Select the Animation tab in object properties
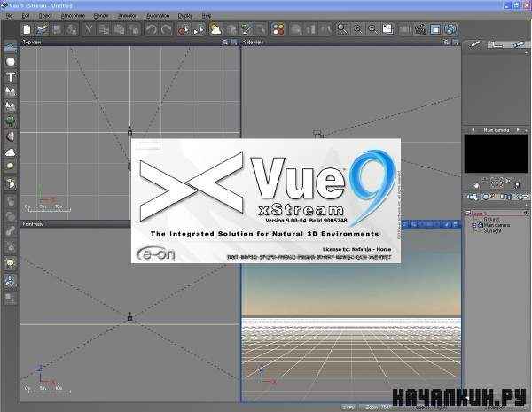This screenshot has height=412, width=532. click(x=518, y=44)
